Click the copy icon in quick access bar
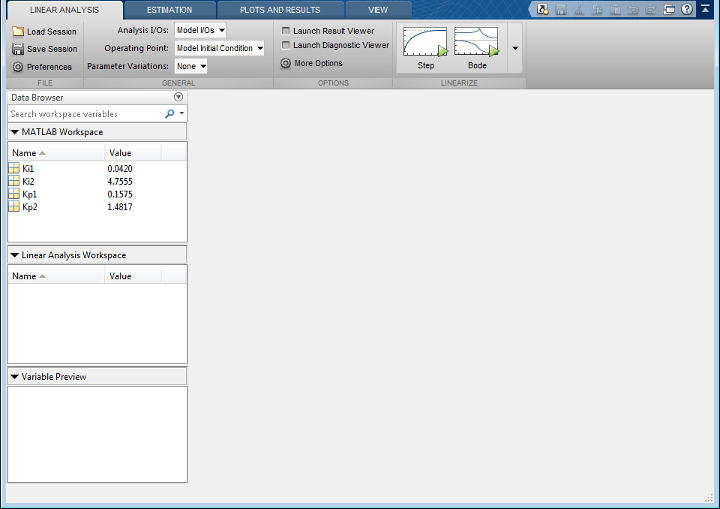This screenshot has height=509, width=720. pos(597,9)
